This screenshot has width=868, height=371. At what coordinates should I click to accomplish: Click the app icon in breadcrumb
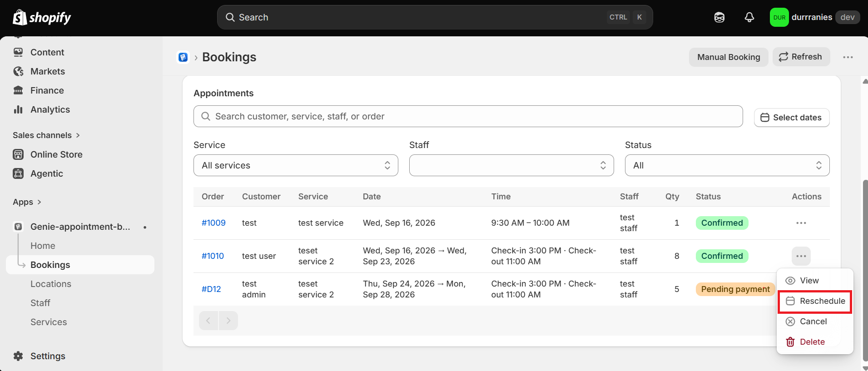[183, 57]
